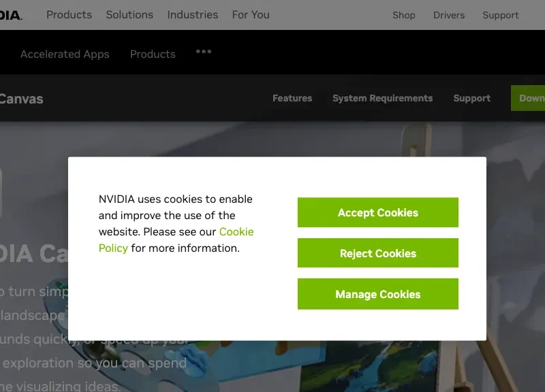This screenshot has height=392, width=545.
Task: Click the NVIDIA logo
Action: [x=11, y=15]
